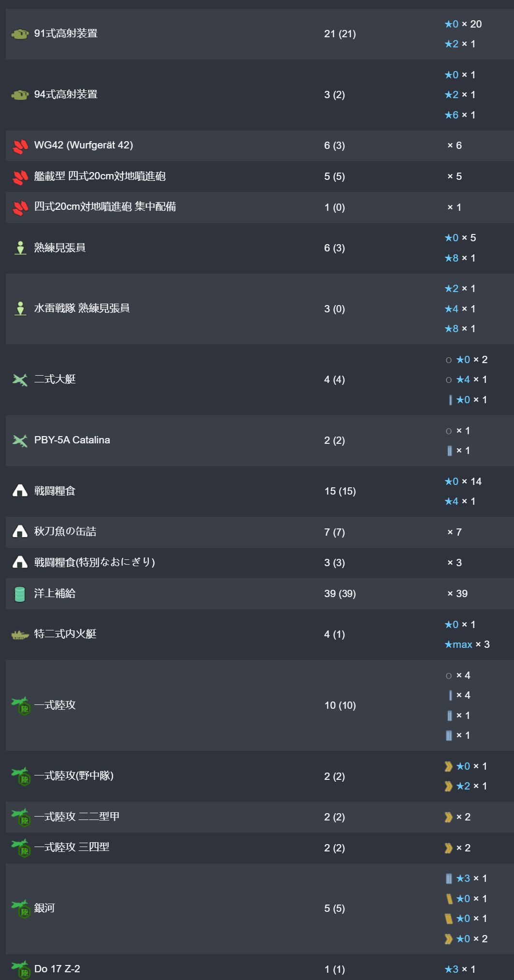The image size is (514, 980).
Task: Click the ★max × 3 entry for 特二式内火艇
Action: point(467,644)
